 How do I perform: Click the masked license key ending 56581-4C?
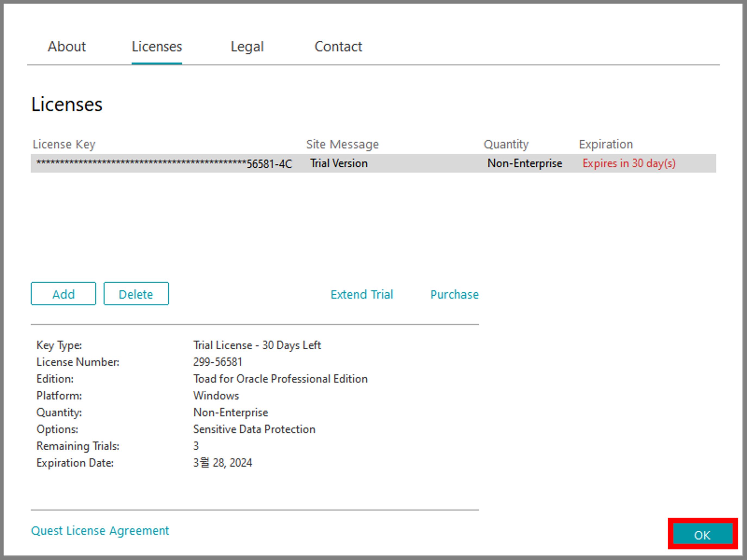coord(164,164)
